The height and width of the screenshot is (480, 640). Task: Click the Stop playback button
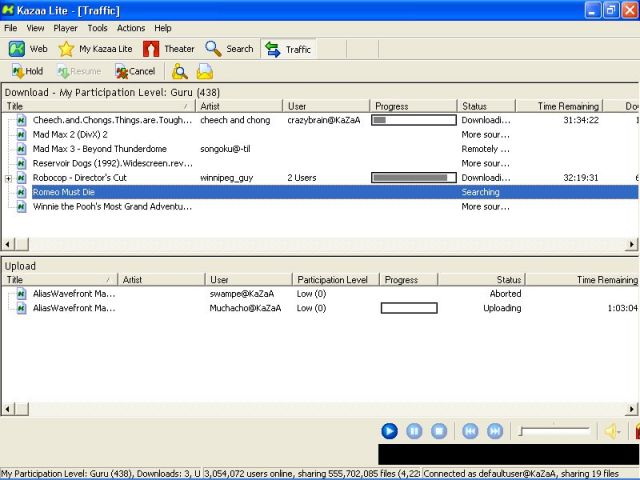click(439, 431)
